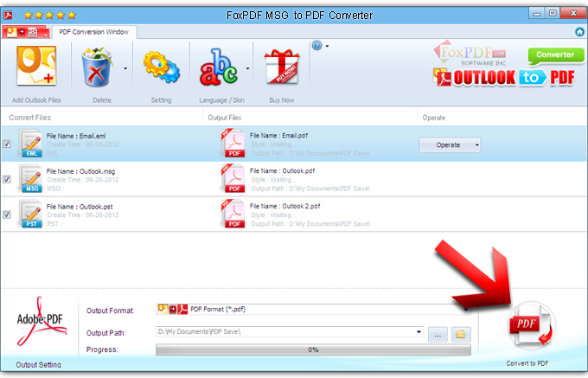588x378 pixels.
Task: Click the home icon at top right
Action: (579, 32)
